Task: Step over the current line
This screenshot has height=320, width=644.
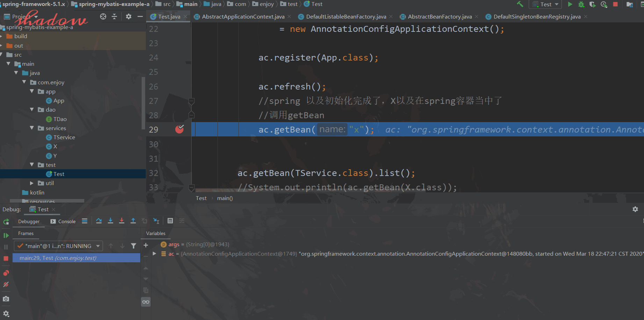Action: (99, 221)
